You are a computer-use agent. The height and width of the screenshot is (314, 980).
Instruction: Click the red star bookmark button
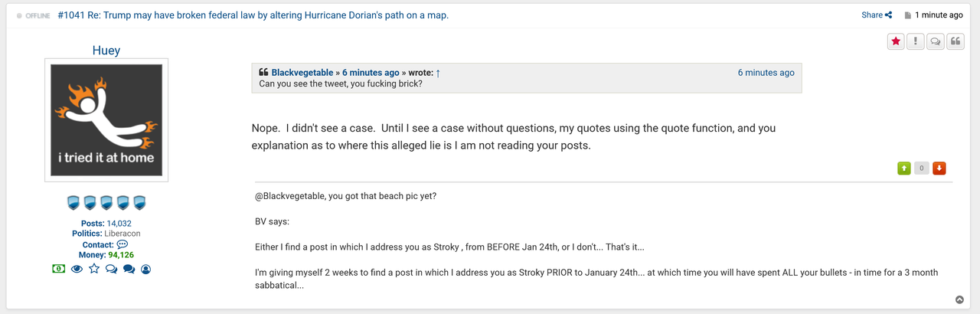(x=896, y=42)
